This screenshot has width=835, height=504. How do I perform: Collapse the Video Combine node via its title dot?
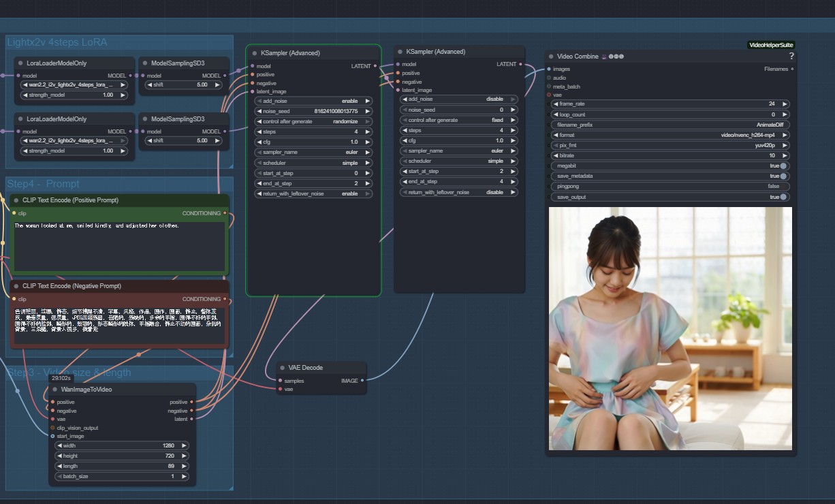551,57
